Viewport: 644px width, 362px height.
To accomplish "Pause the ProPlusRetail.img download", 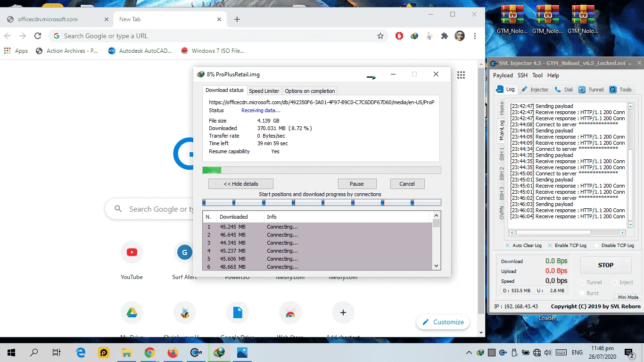I will [357, 184].
